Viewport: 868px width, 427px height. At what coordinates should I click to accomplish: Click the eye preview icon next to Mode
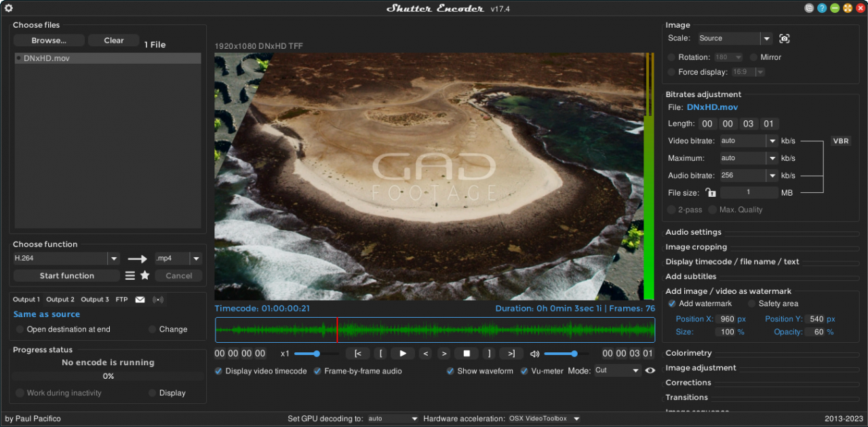(x=650, y=371)
